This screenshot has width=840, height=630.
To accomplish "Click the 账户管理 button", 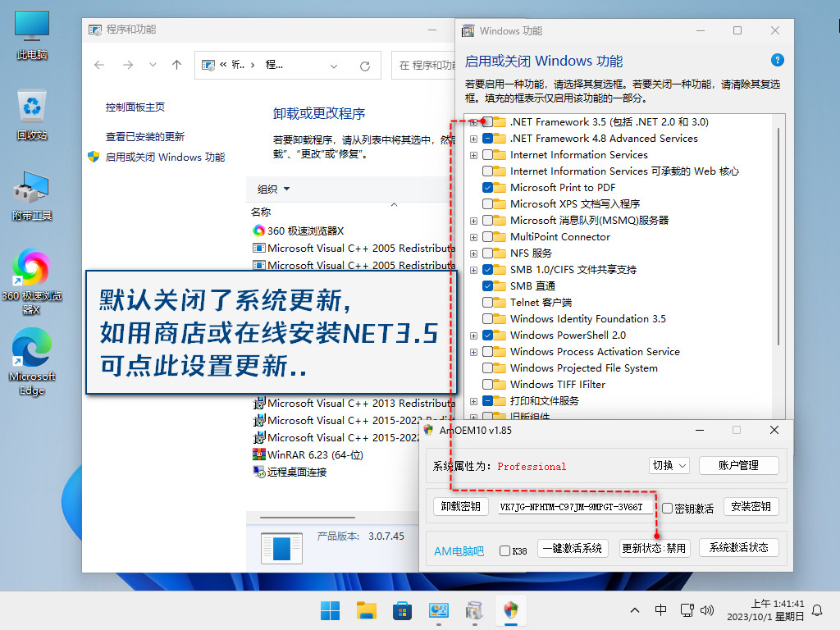I will pyautogui.click(x=739, y=466).
